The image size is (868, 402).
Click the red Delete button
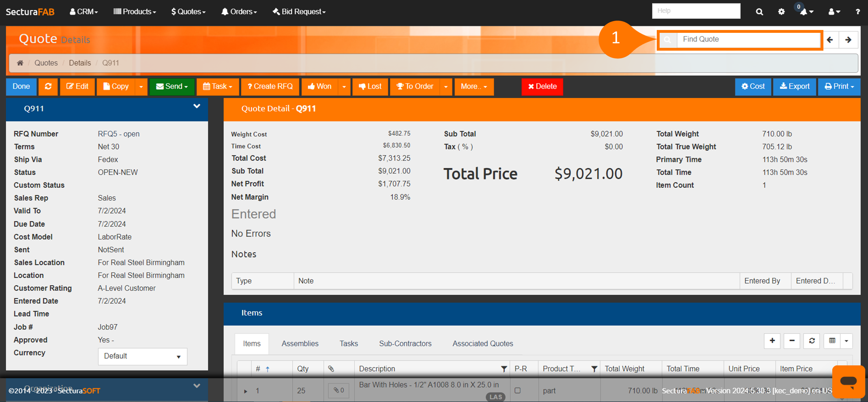542,87
